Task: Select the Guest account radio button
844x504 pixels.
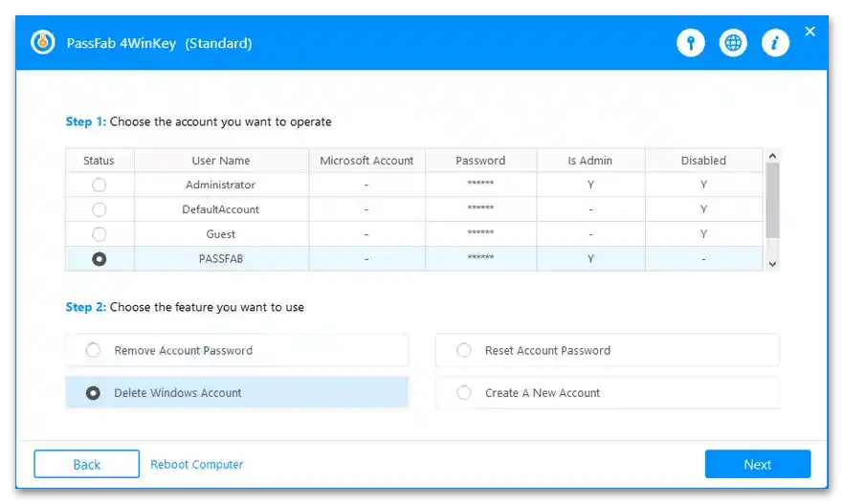Action: click(100, 234)
